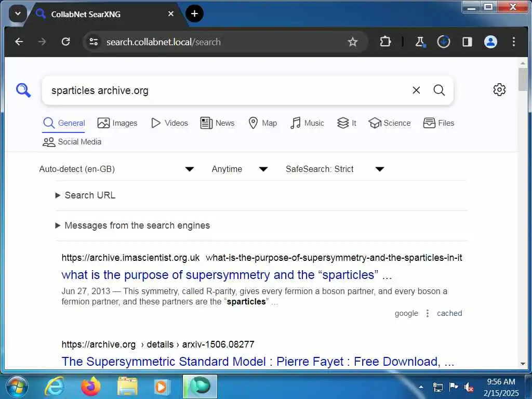Go back in browser history
This screenshot has height=399, width=532.
coord(19,42)
